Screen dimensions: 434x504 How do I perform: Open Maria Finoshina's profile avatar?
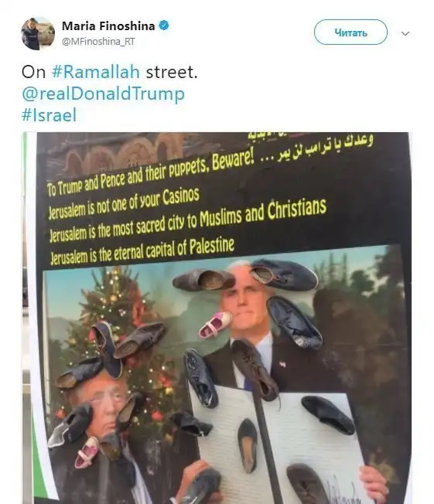pos(38,33)
